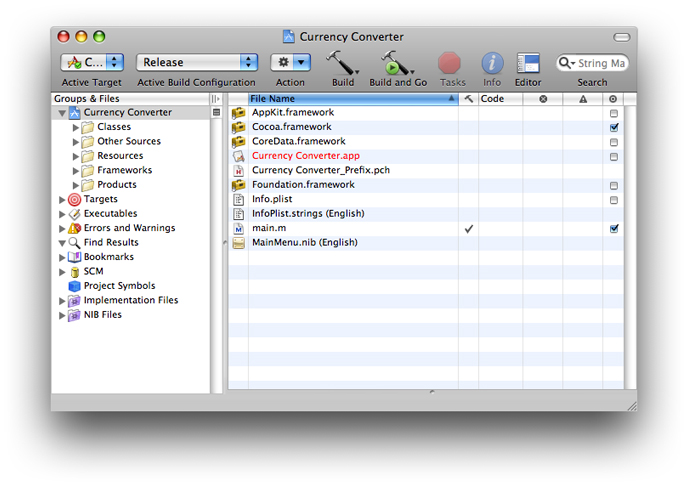Check the AppKit.framework target checkbox
This screenshot has height=486, width=688.
pos(614,114)
